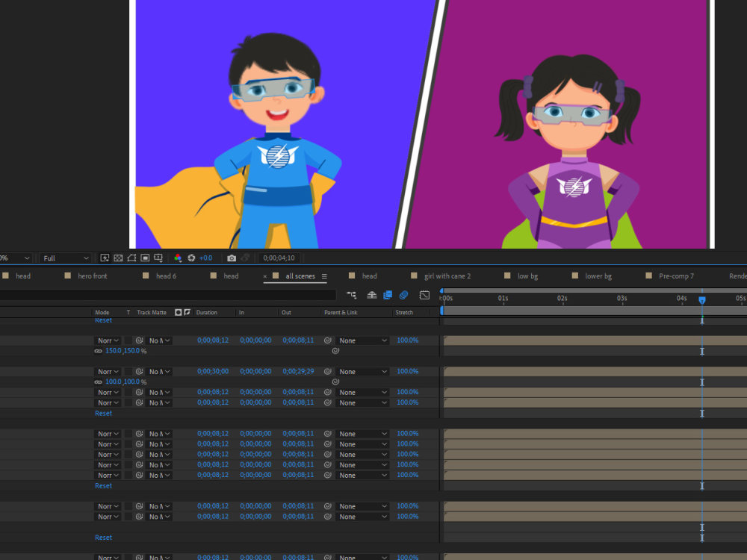This screenshot has height=560, width=747.
Task: Enable Frame Blending for the composition
Action: pos(388,295)
